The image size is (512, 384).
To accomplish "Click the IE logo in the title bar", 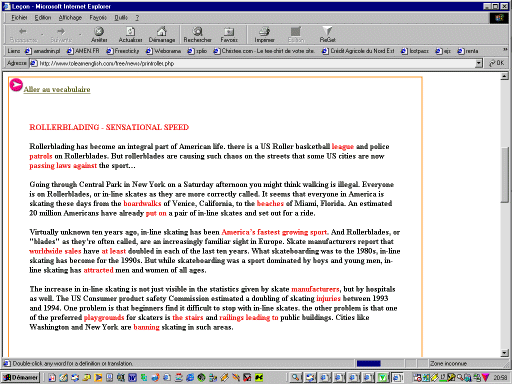I will 6,6.
